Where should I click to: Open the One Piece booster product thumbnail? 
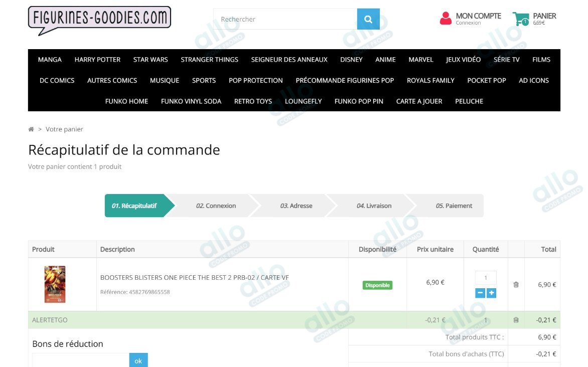click(x=55, y=284)
